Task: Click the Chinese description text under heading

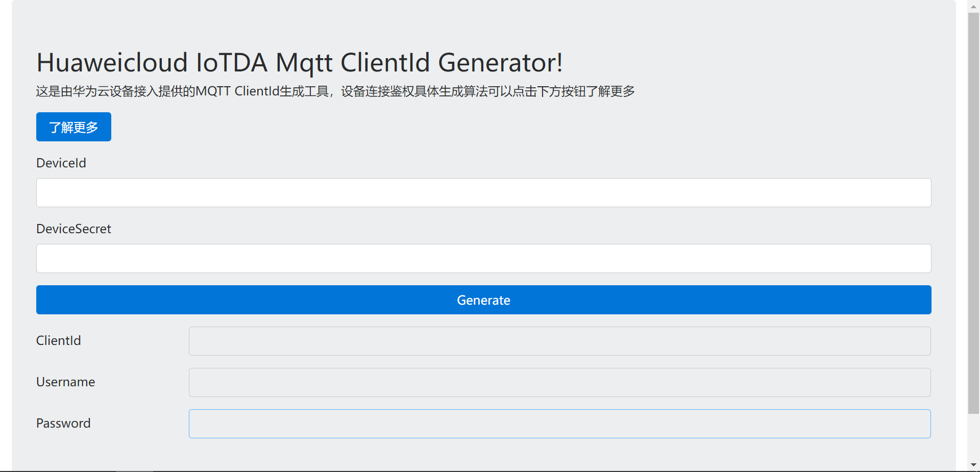Action: [x=335, y=92]
